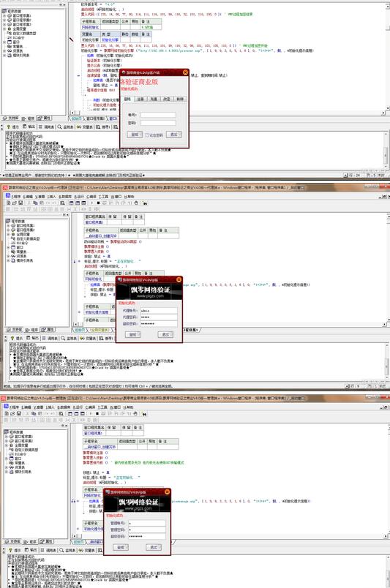Click Copy icon in bottom admin window toolbar
390x588 pixels.
(34, 414)
